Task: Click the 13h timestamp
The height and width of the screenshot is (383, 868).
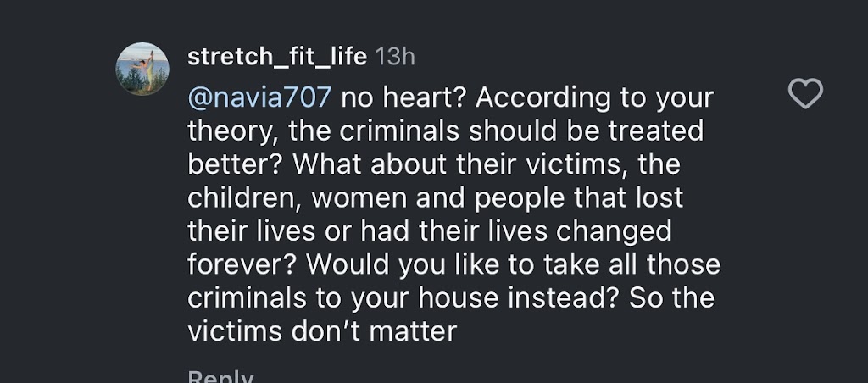Action: (395, 57)
